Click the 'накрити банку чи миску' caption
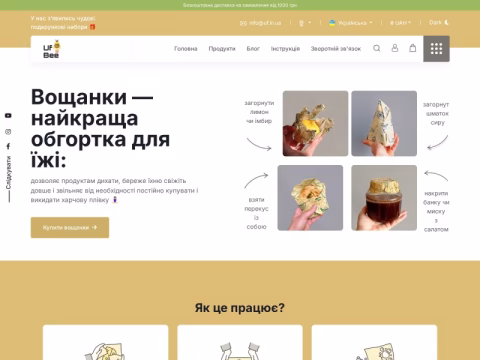The height and width of the screenshot is (360, 480). pyautogui.click(x=436, y=211)
